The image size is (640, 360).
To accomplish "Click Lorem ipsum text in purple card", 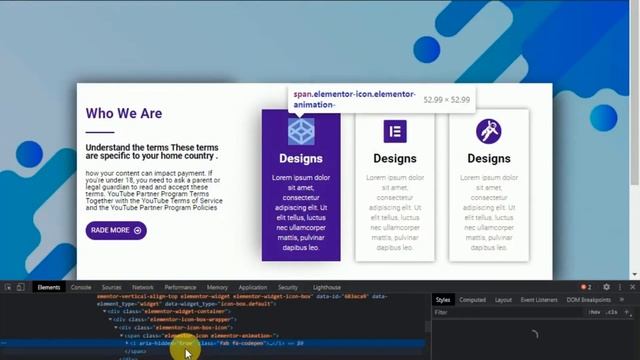I will pyautogui.click(x=301, y=213).
